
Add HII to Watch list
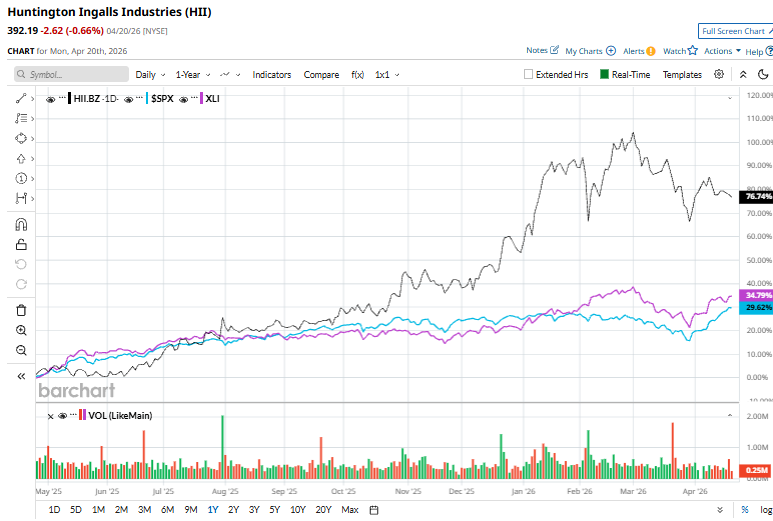[x=680, y=51]
